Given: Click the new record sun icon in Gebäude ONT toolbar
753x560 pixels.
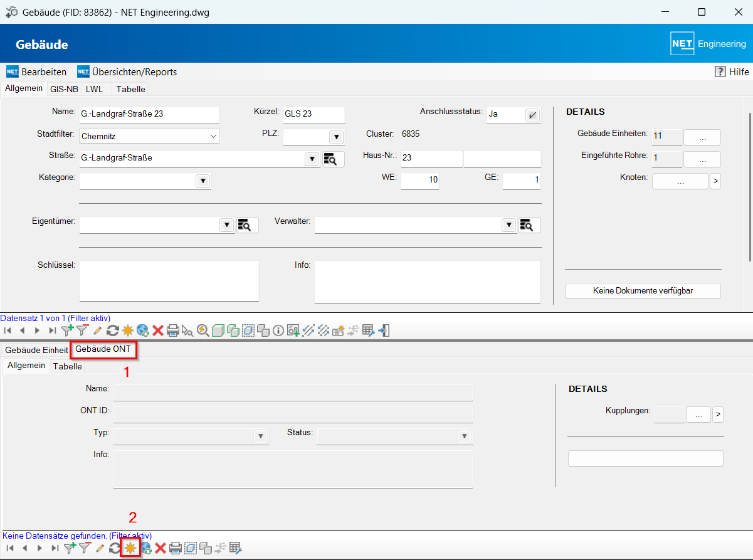Looking at the screenshot, I should [x=130, y=548].
